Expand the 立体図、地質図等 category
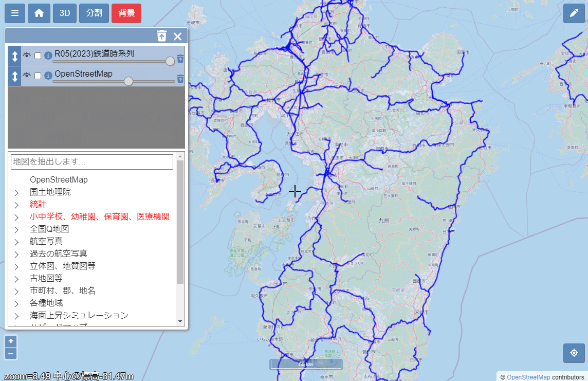 point(16,267)
